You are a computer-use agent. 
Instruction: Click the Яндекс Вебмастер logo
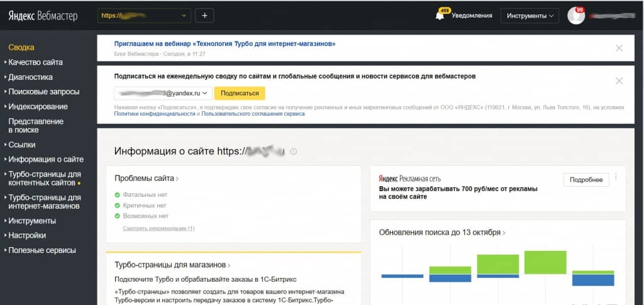[43, 16]
